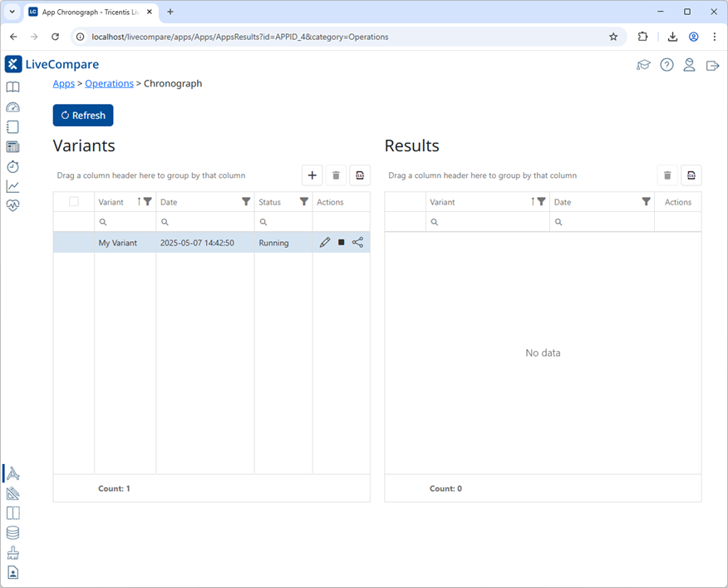Screen dimensions: 728x588
Task: Follow the Apps breadcrumb link
Action: click(x=63, y=83)
